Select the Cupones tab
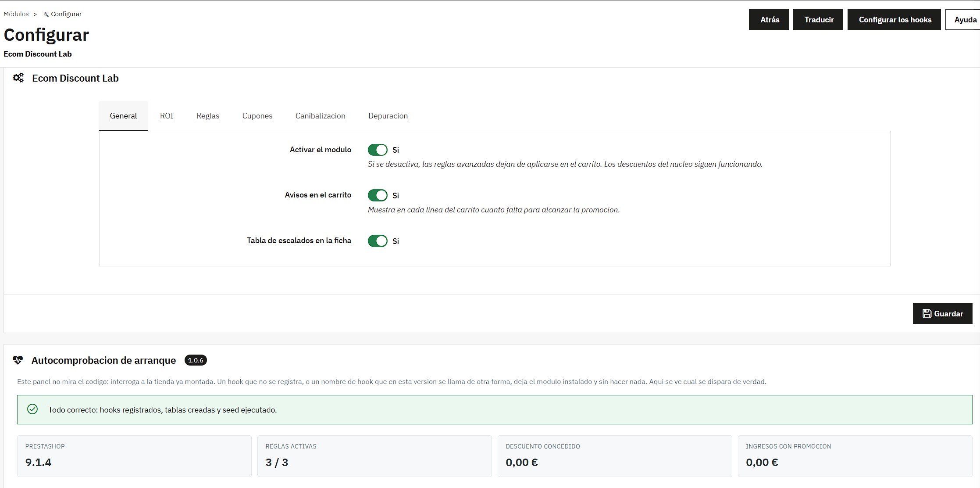This screenshot has height=488, width=980. [x=257, y=116]
